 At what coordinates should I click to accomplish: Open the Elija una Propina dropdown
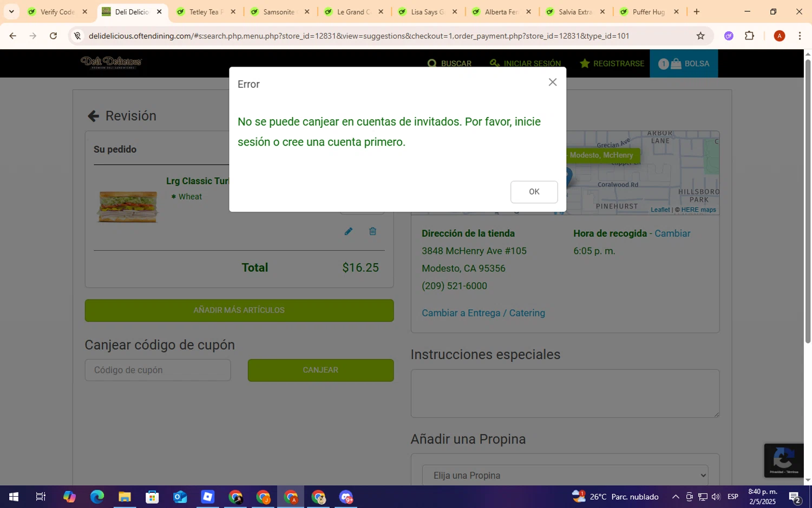(565, 476)
